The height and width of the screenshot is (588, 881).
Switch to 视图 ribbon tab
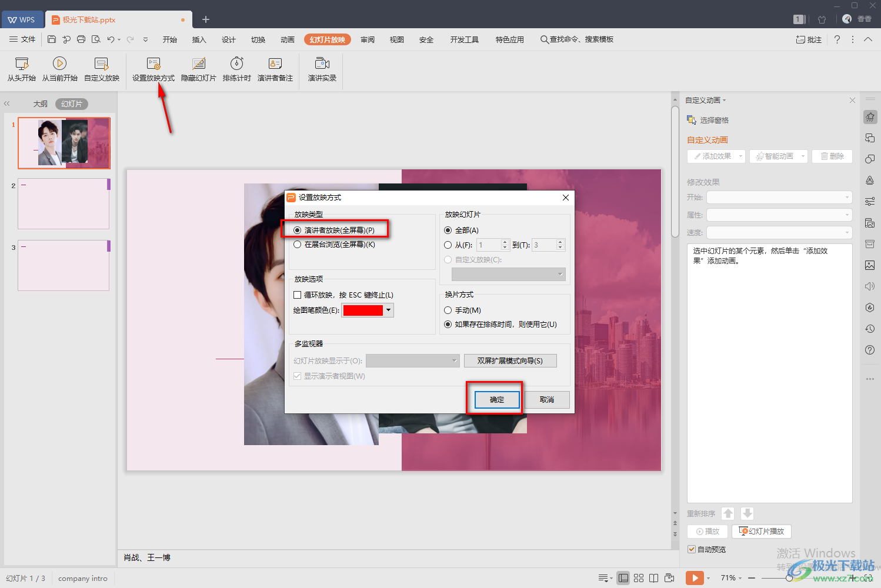pyautogui.click(x=397, y=39)
